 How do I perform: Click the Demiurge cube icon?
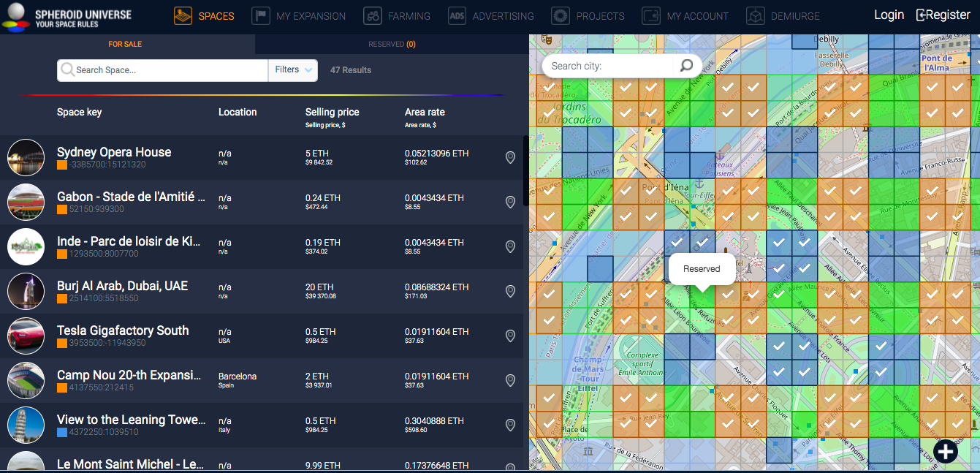coord(756,16)
